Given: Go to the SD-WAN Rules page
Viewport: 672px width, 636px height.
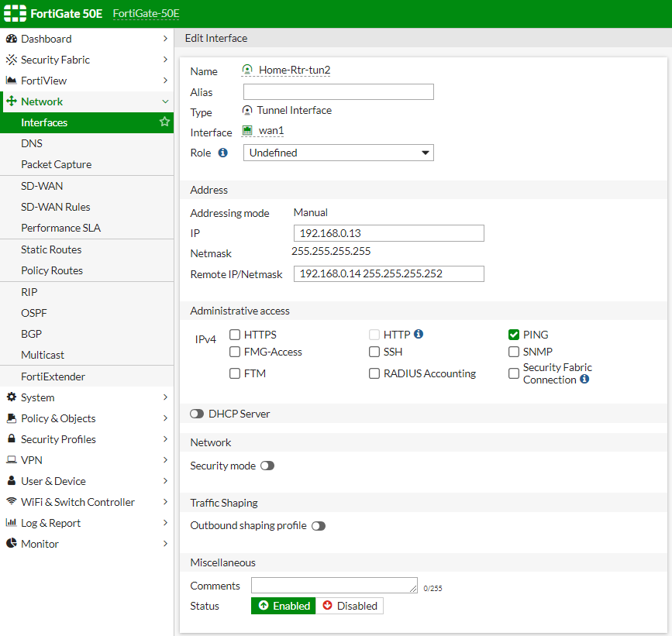Looking at the screenshot, I should tap(56, 207).
